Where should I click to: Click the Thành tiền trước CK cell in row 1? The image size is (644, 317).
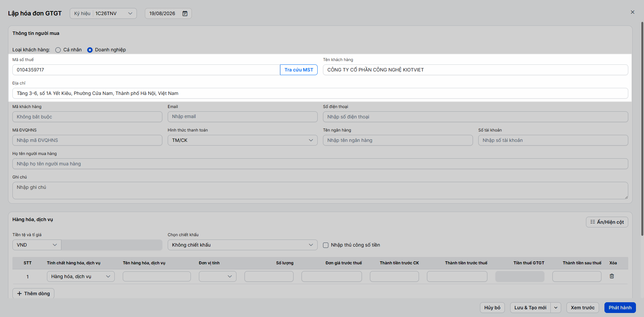394,276
